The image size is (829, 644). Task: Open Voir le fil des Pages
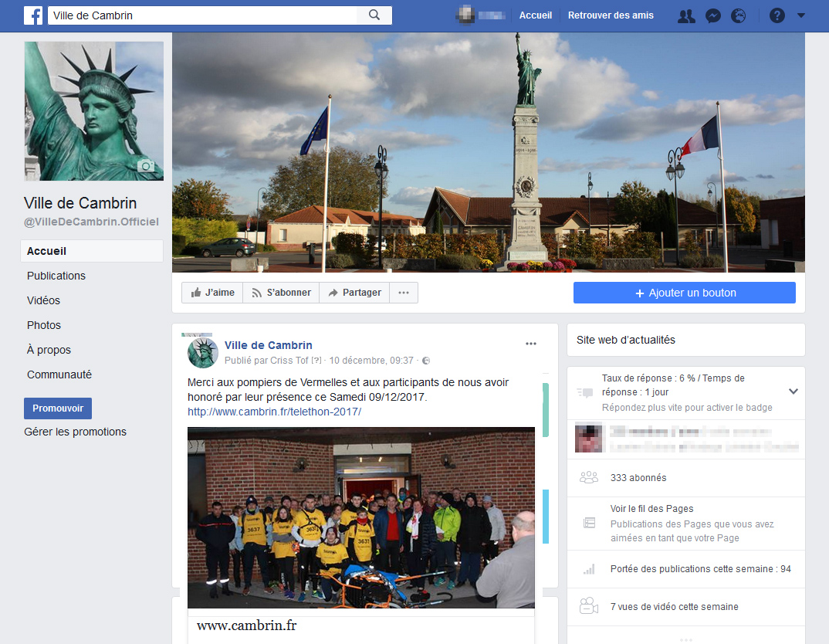pos(652,509)
